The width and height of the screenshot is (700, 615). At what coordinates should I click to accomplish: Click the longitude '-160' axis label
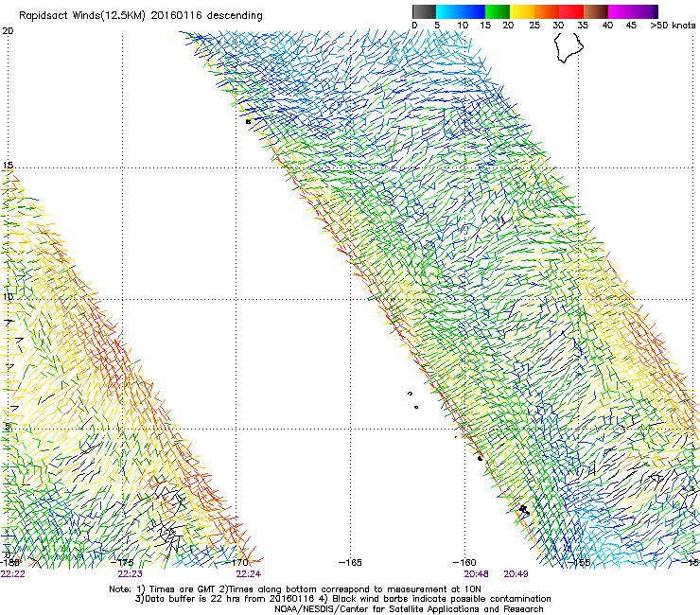tap(464, 562)
